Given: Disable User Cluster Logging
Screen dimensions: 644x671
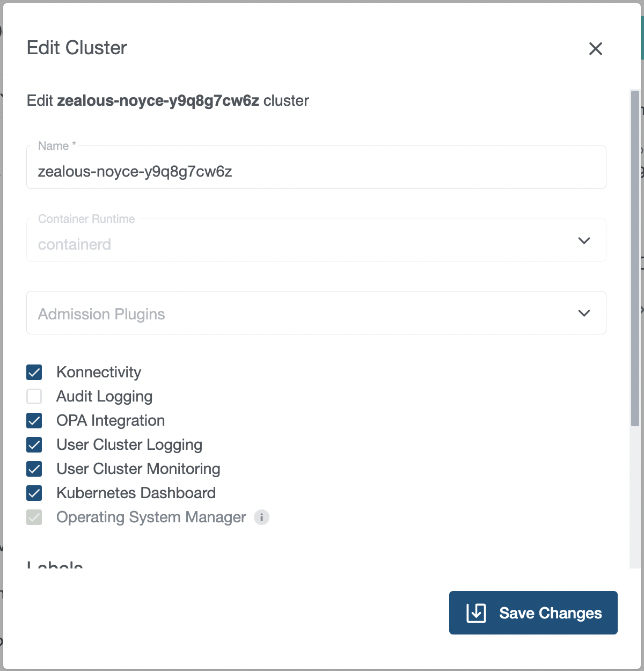Looking at the screenshot, I should [34, 444].
